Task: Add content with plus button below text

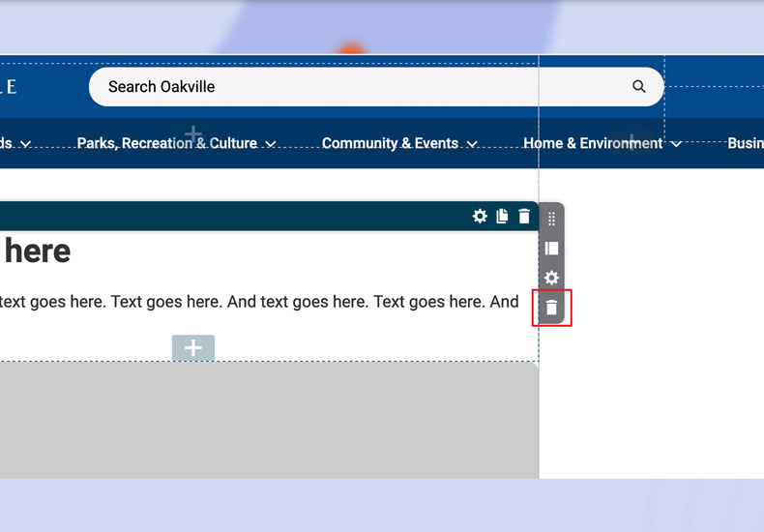Action: click(x=193, y=348)
